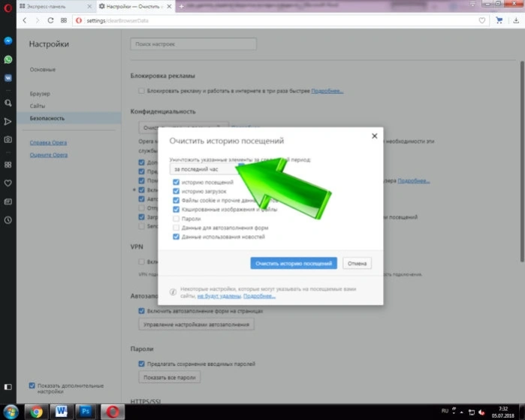Image resolution: width=525 pixels, height=420 pixels.
Task: Uncheck the download history checkbox
Action: tap(176, 192)
